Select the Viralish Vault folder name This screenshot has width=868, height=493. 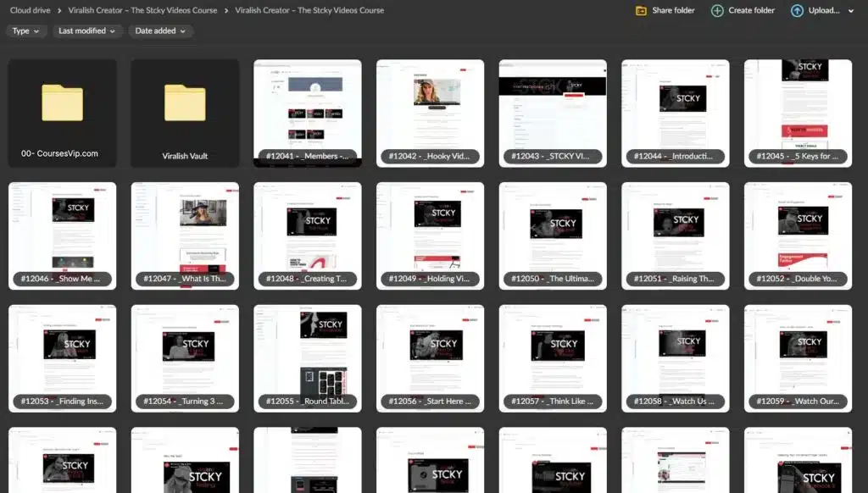185,156
